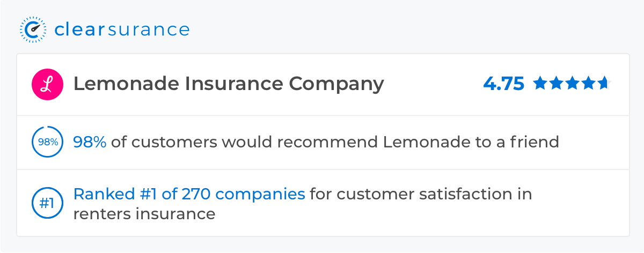644x253 pixels.
Task: Open the "Ranked #1 of 270 companies" link
Action: pos(189,194)
